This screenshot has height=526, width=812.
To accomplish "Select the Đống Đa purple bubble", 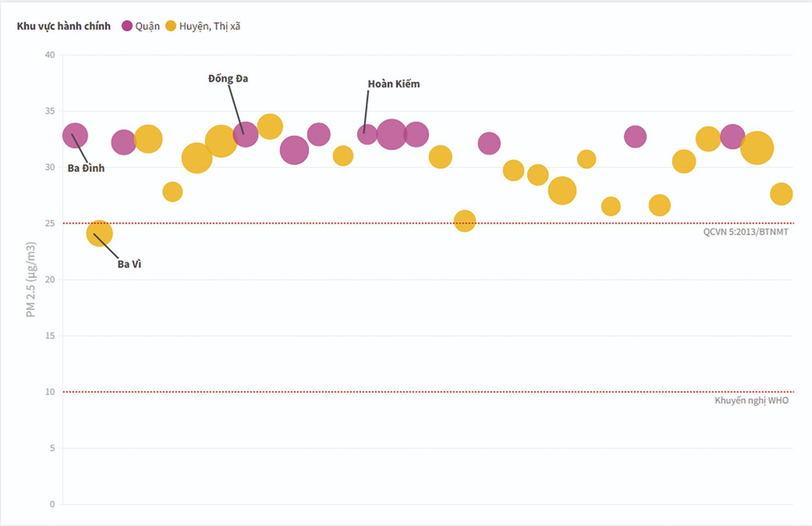I will (x=246, y=134).
